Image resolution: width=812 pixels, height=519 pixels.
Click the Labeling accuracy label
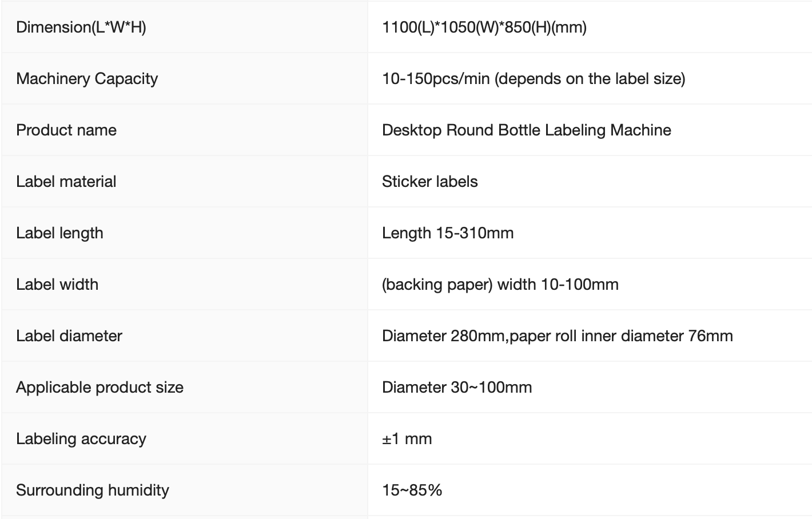(x=81, y=438)
